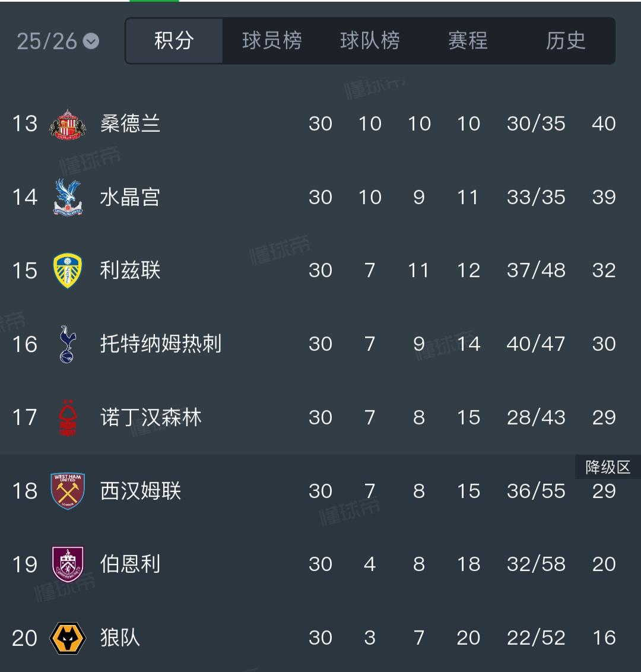Click the Wolves (狼队) club crest
The image size is (641, 672).
[67, 638]
